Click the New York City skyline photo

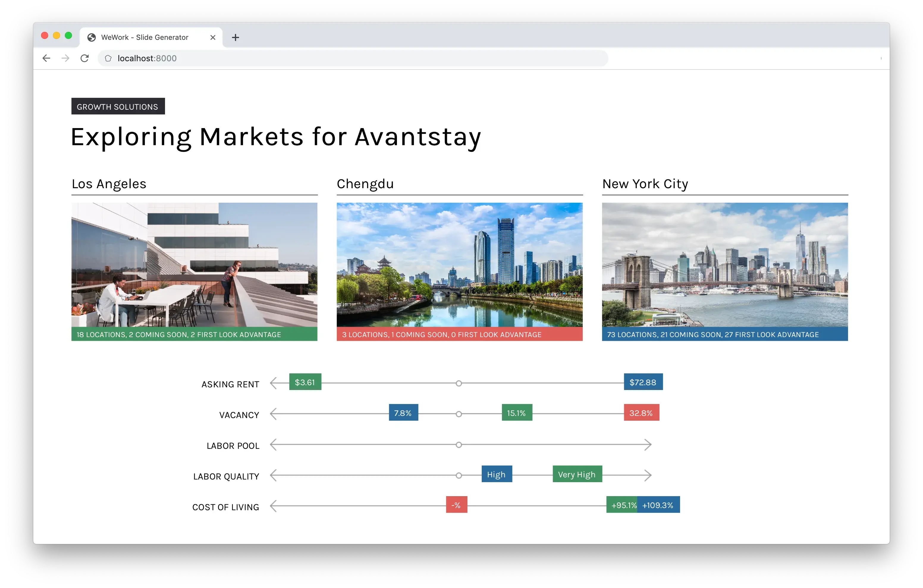coord(725,265)
